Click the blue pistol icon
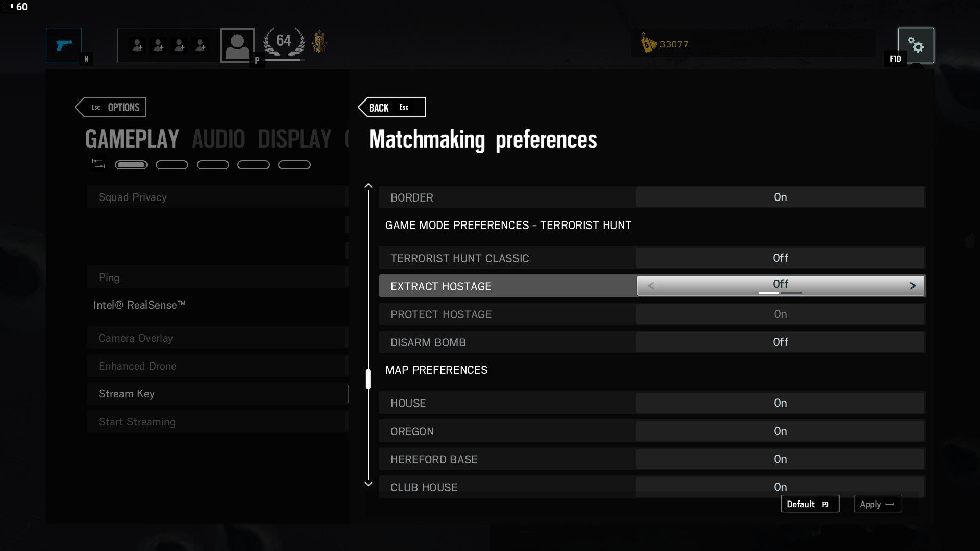The height and width of the screenshot is (551, 980). [64, 45]
